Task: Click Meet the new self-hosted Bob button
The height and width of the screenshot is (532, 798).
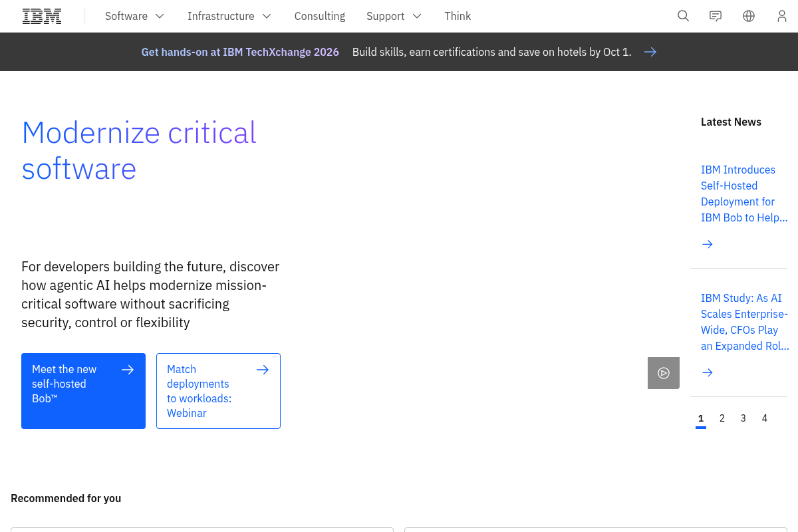Action: point(83,391)
